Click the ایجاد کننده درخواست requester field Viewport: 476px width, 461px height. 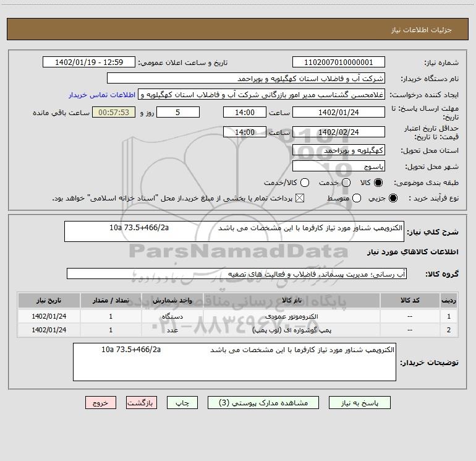point(261,95)
